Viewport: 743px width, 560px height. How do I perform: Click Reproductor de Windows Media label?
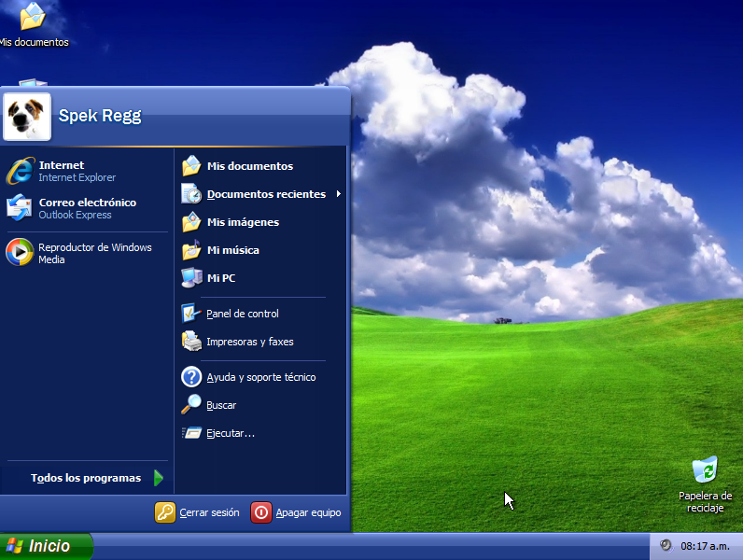(95, 254)
